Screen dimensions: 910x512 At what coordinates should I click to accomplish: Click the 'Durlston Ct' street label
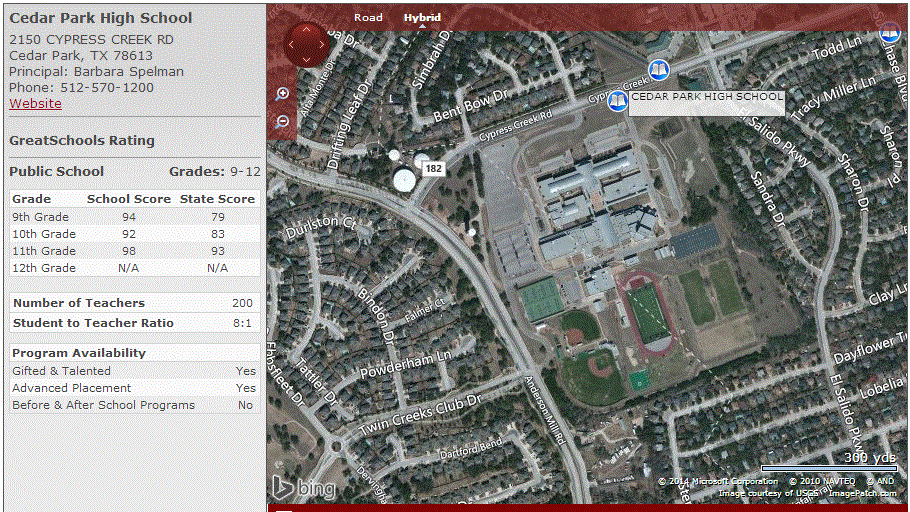320,225
